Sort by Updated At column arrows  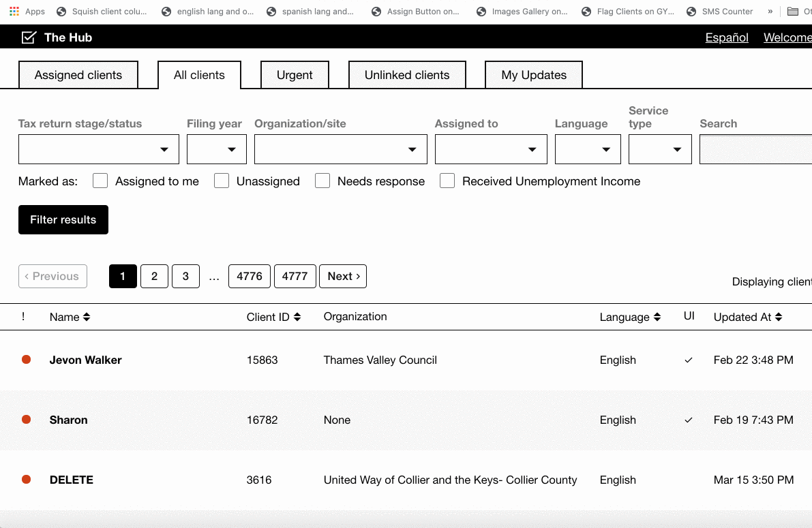point(779,317)
